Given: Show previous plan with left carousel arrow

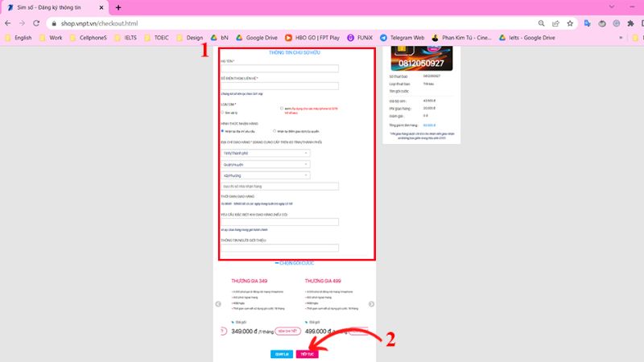Looking at the screenshot, I should coord(216,304).
